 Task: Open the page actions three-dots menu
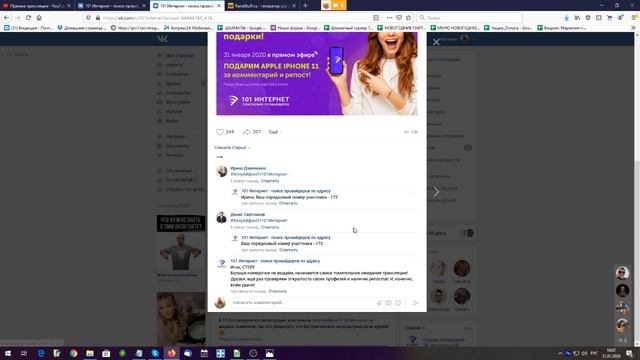[389, 18]
